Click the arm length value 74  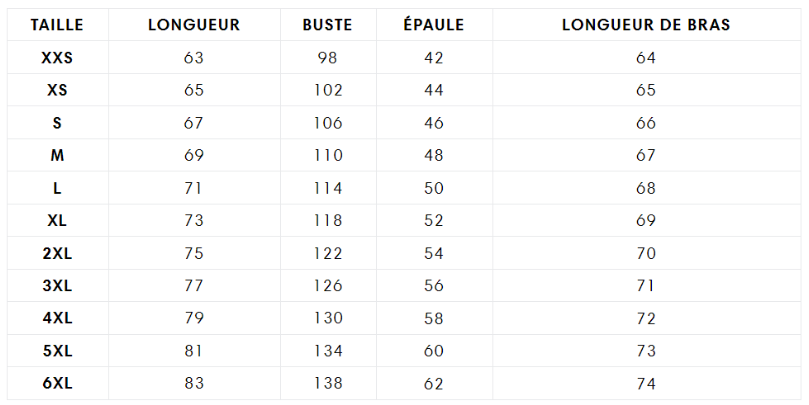tap(646, 383)
